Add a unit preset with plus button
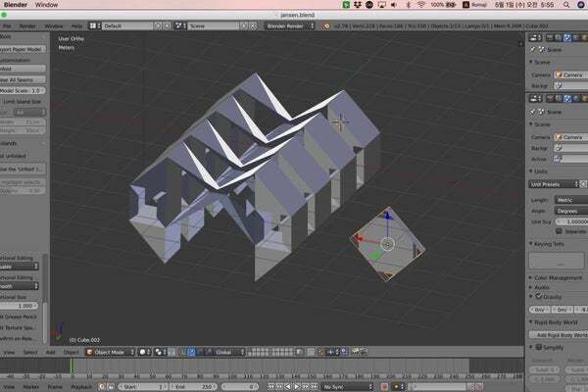Viewport: 588px width, 392px height. click(583, 184)
